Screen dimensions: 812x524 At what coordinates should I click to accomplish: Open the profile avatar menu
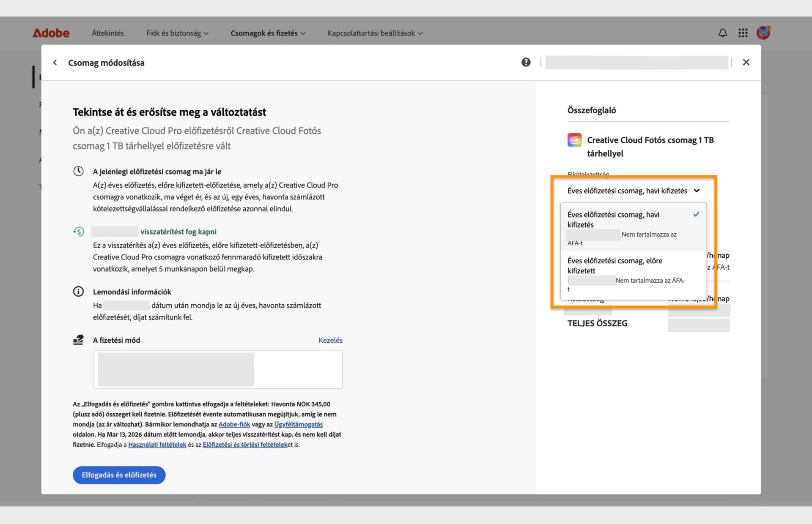coord(763,33)
